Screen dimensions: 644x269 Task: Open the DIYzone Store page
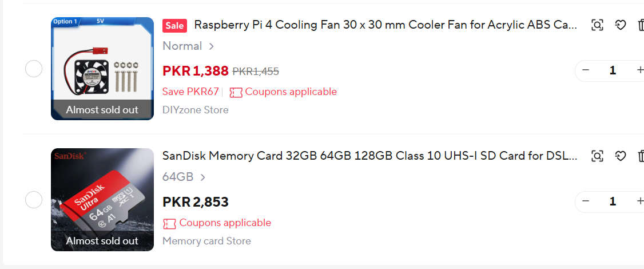(x=195, y=110)
